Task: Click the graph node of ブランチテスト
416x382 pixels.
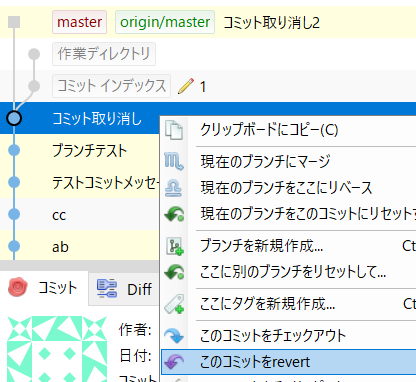Action: (x=14, y=150)
